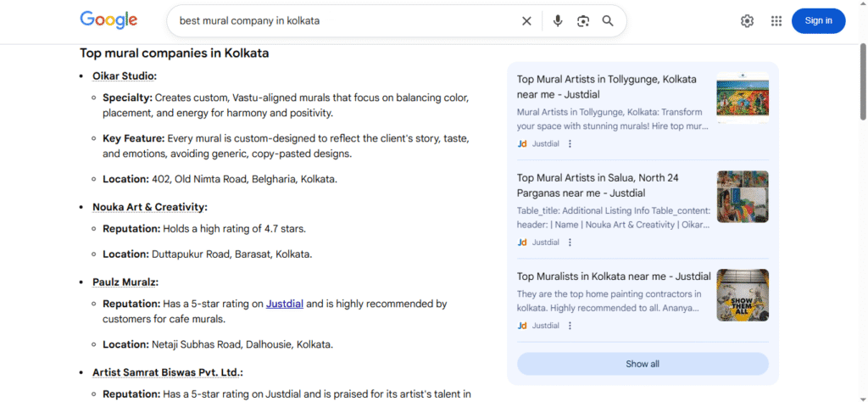Open search by image camera icon
This screenshot has height=402, width=868.
(583, 21)
